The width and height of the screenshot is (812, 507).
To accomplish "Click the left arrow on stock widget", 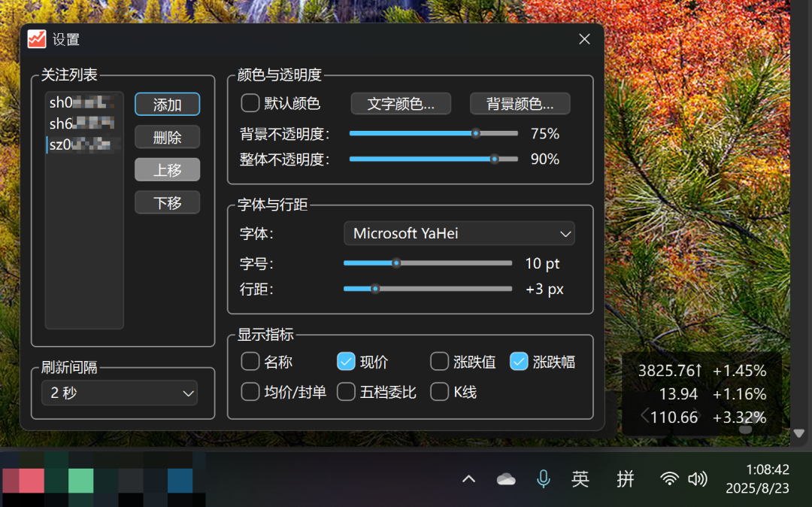I will coord(645,415).
